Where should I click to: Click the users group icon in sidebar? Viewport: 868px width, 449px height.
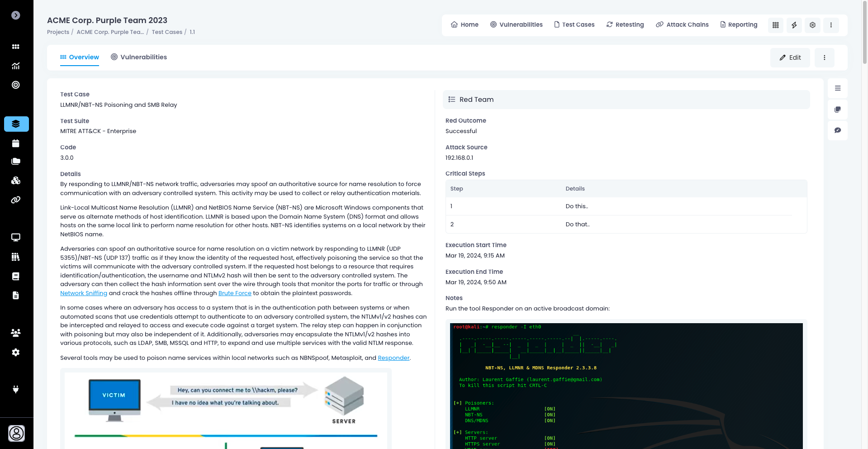pyautogui.click(x=16, y=333)
